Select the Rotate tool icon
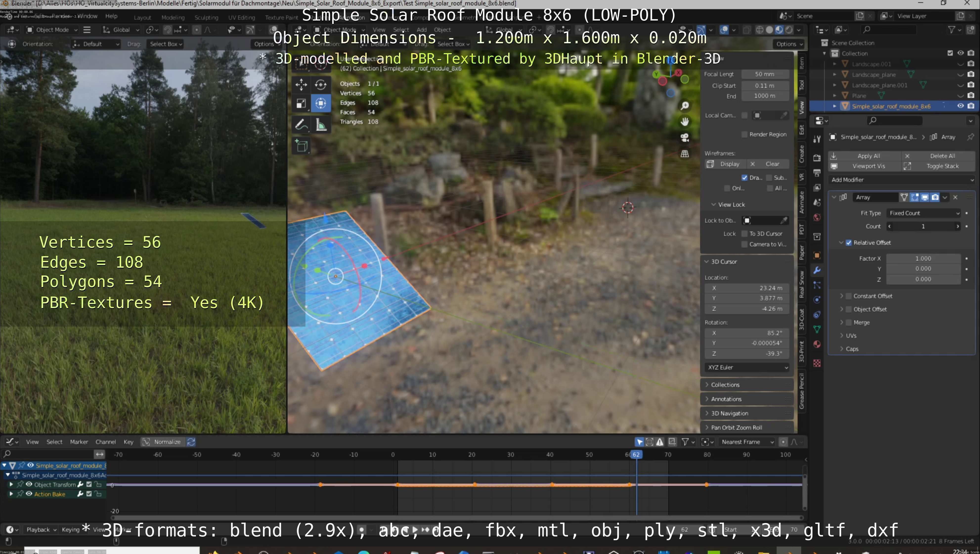The image size is (980, 554). [x=321, y=85]
